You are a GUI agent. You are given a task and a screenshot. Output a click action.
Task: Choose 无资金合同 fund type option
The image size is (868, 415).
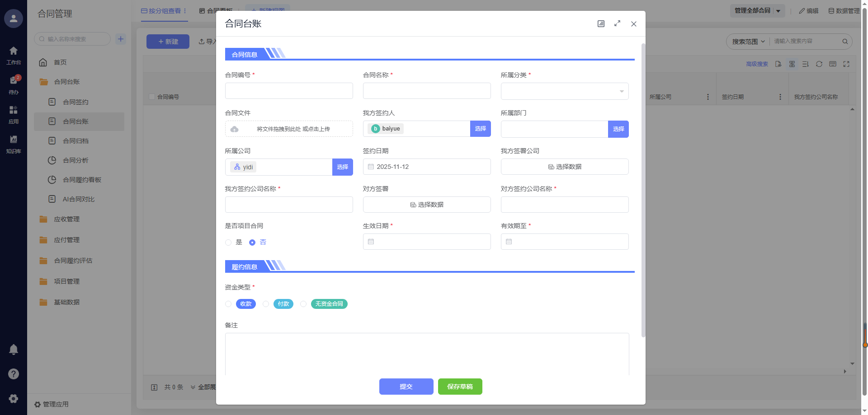point(303,304)
